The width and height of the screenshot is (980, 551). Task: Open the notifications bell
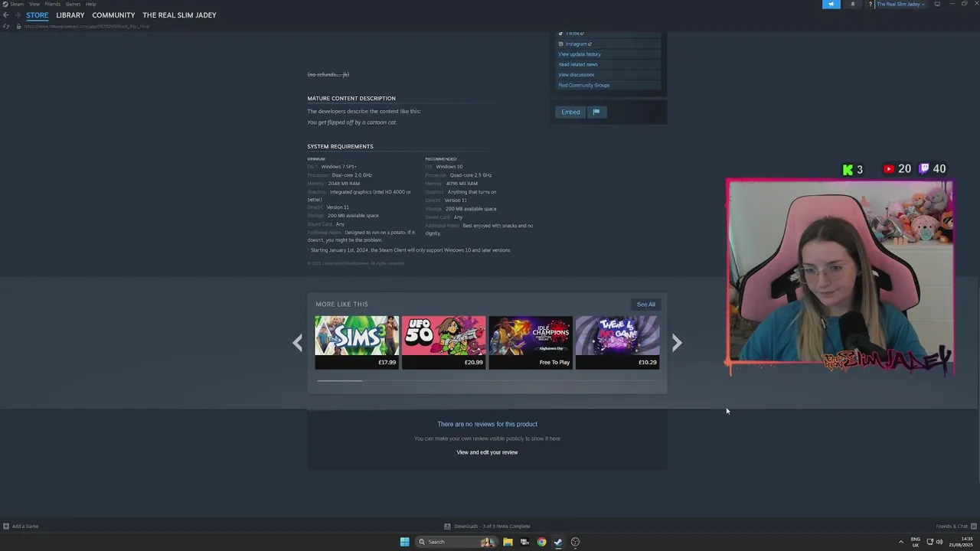(x=853, y=4)
